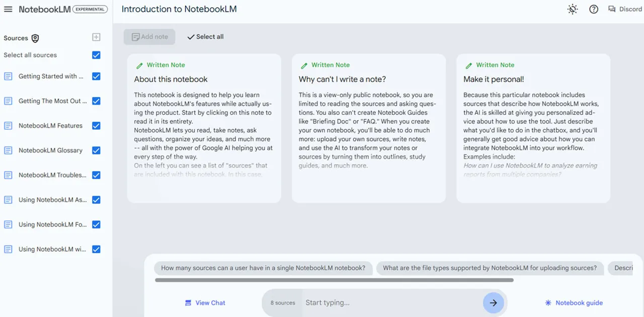This screenshot has height=317, width=644.
Task: Click Select all above the notes
Action: point(205,37)
